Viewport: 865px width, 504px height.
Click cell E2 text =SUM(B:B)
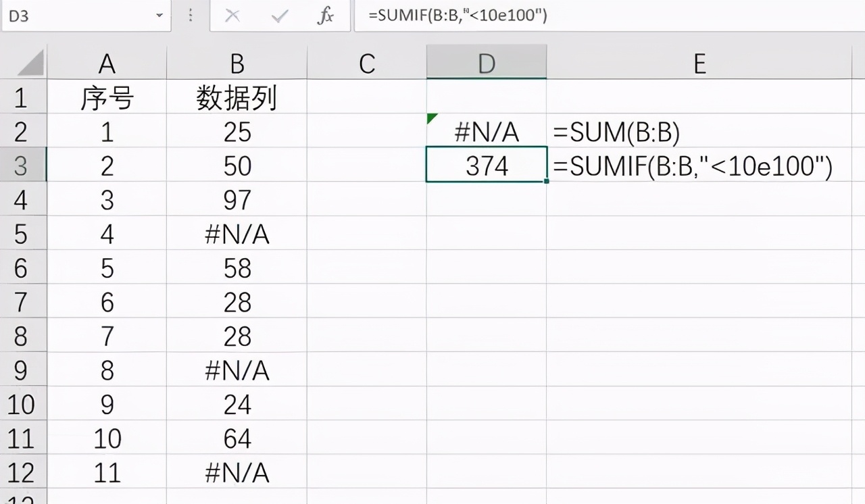pyautogui.click(x=616, y=132)
